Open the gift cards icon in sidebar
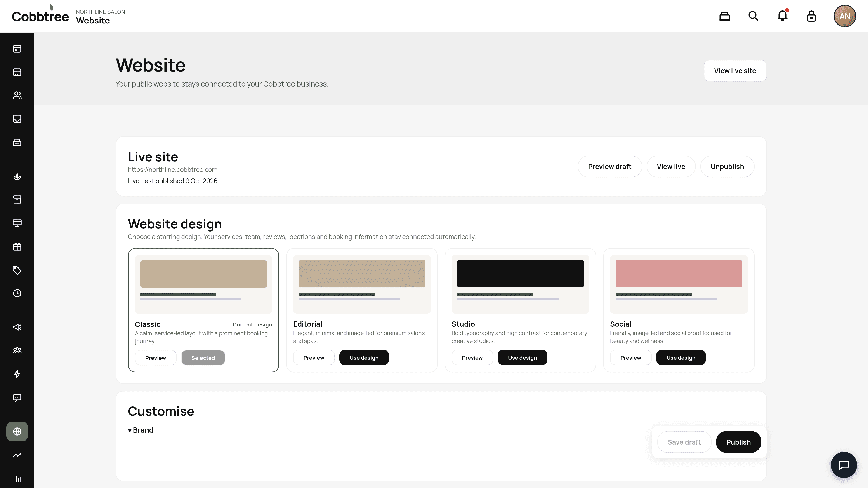868x488 pixels. (17, 246)
